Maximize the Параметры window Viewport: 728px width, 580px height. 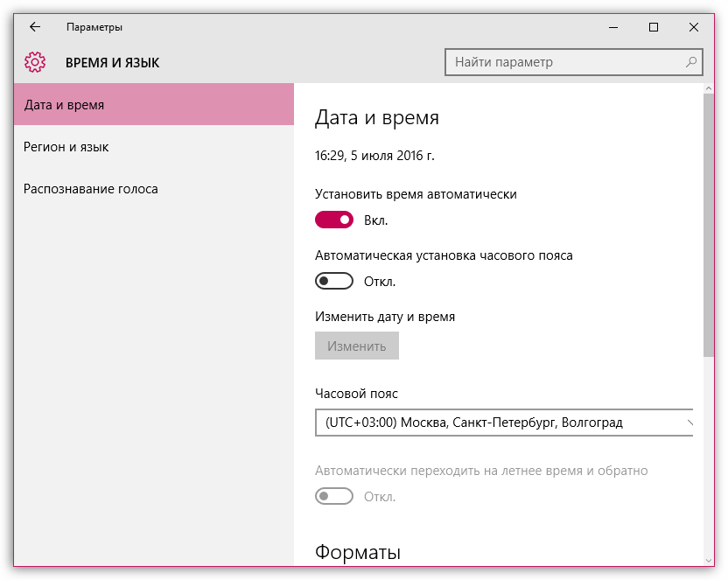pos(654,27)
